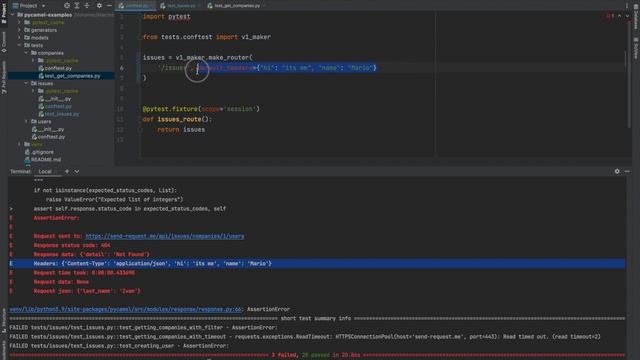Expand the generators folder

[x=20, y=30]
